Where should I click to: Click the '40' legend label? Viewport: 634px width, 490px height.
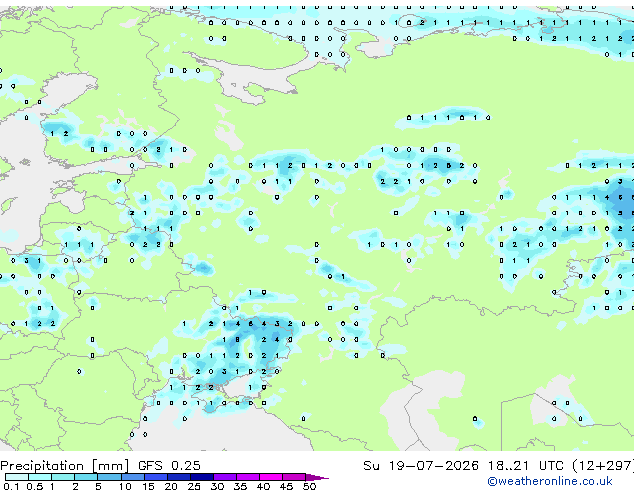[x=263, y=486]
